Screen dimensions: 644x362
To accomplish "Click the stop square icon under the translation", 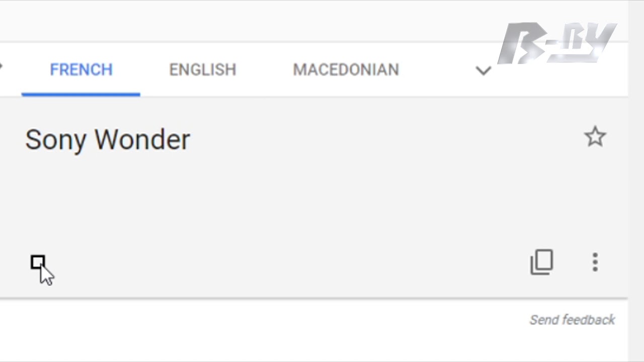I will 38,262.
